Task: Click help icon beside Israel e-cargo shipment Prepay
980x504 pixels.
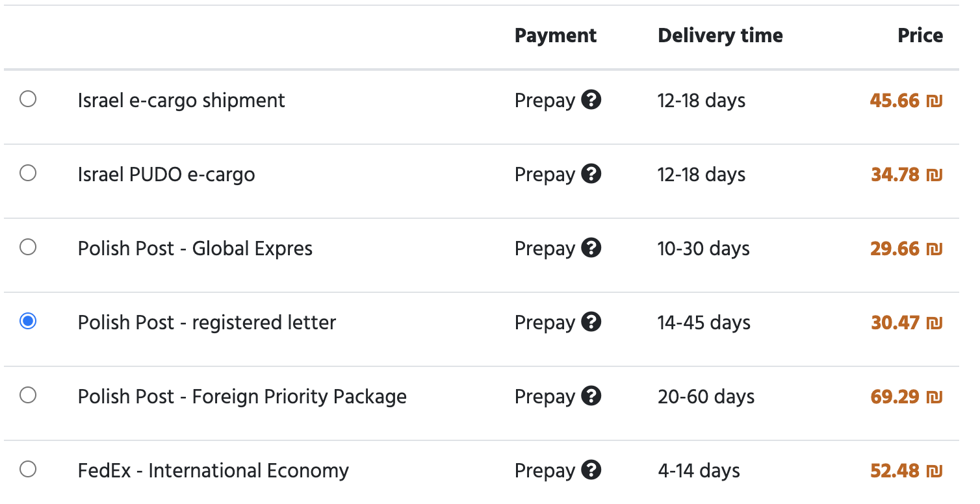Action: point(591,100)
